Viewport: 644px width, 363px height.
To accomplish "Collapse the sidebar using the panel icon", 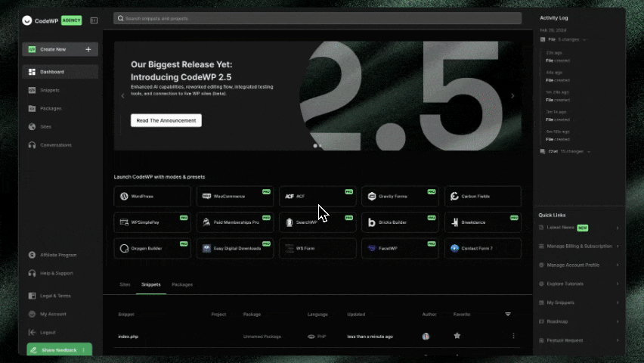I will pyautogui.click(x=94, y=20).
